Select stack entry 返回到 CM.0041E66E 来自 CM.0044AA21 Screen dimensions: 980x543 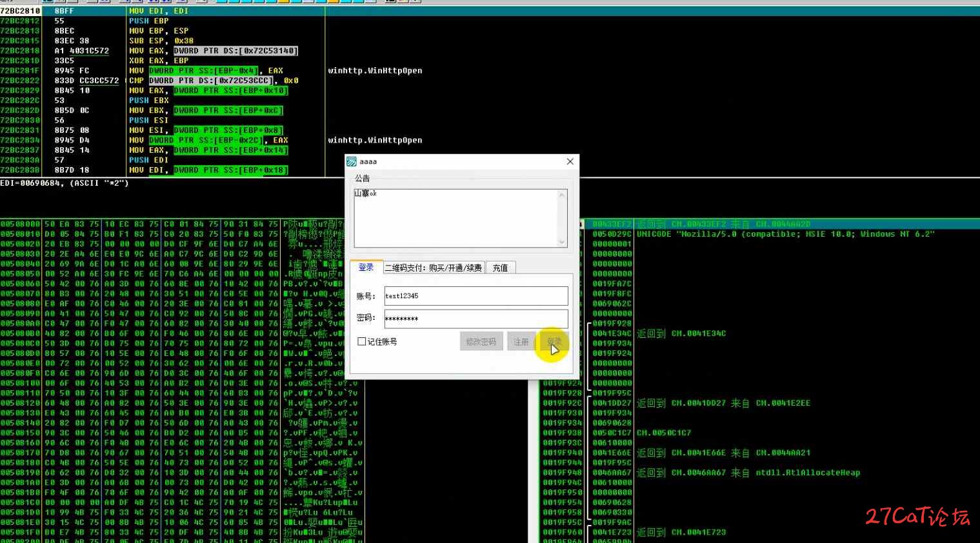pyautogui.click(x=723, y=453)
